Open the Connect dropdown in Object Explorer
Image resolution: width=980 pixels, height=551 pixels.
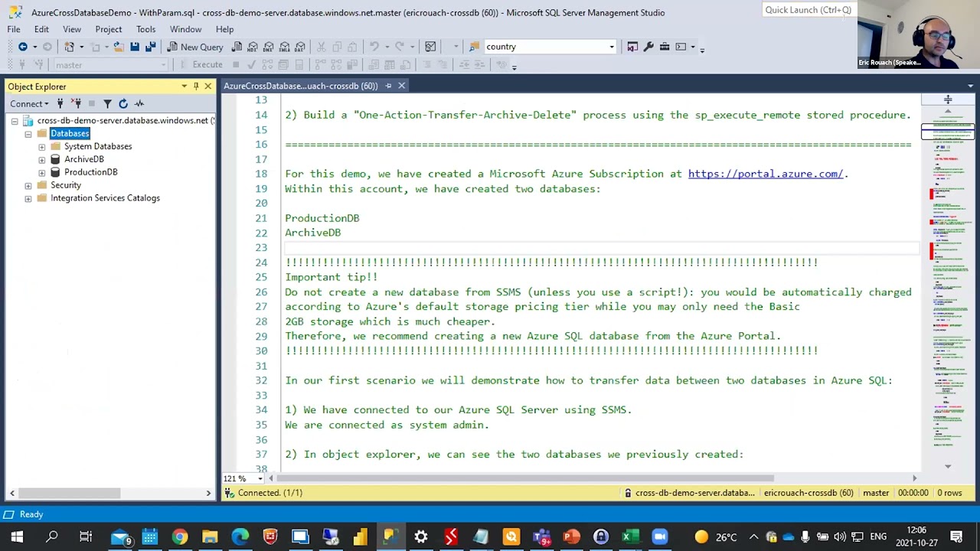(x=29, y=103)
